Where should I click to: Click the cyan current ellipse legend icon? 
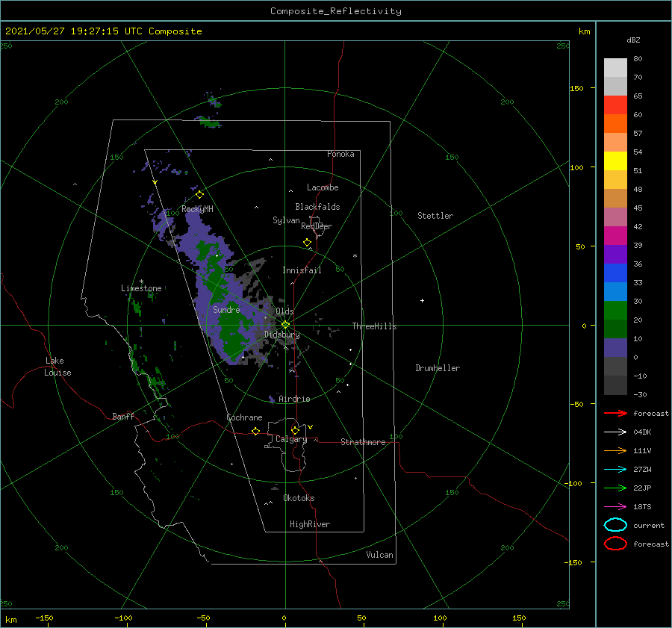click(x=615, y=525)
